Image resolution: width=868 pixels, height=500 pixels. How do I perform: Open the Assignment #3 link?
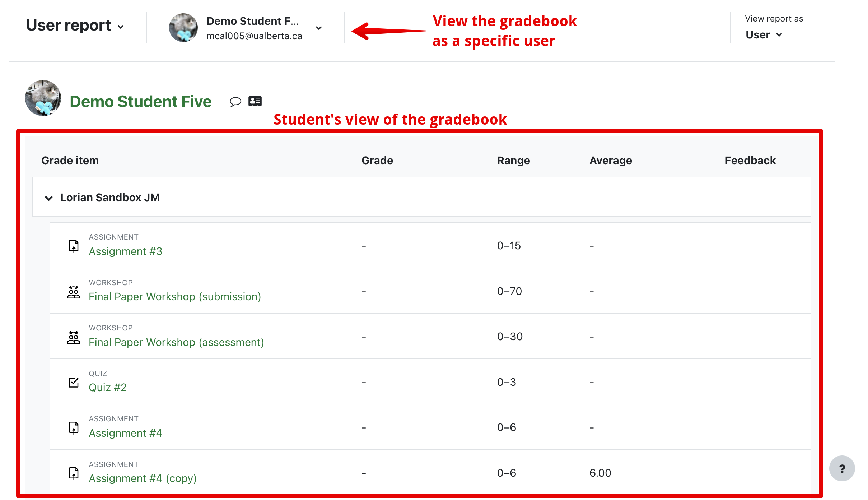point(125,251)
